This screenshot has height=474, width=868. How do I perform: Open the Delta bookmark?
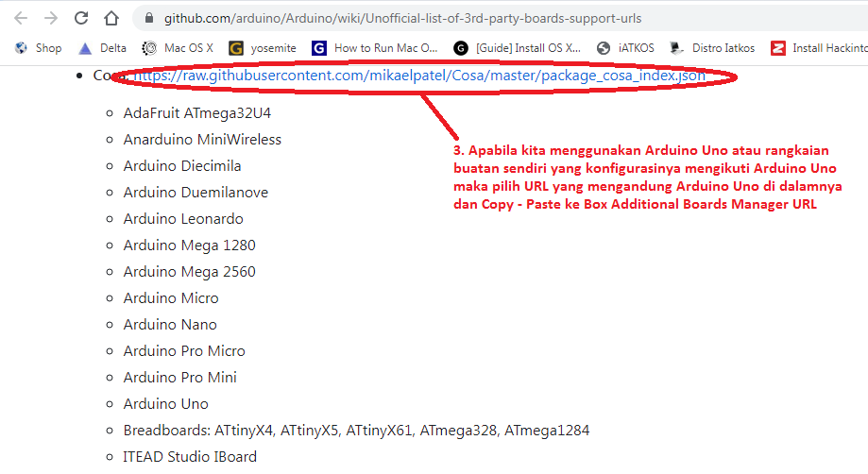103,47
